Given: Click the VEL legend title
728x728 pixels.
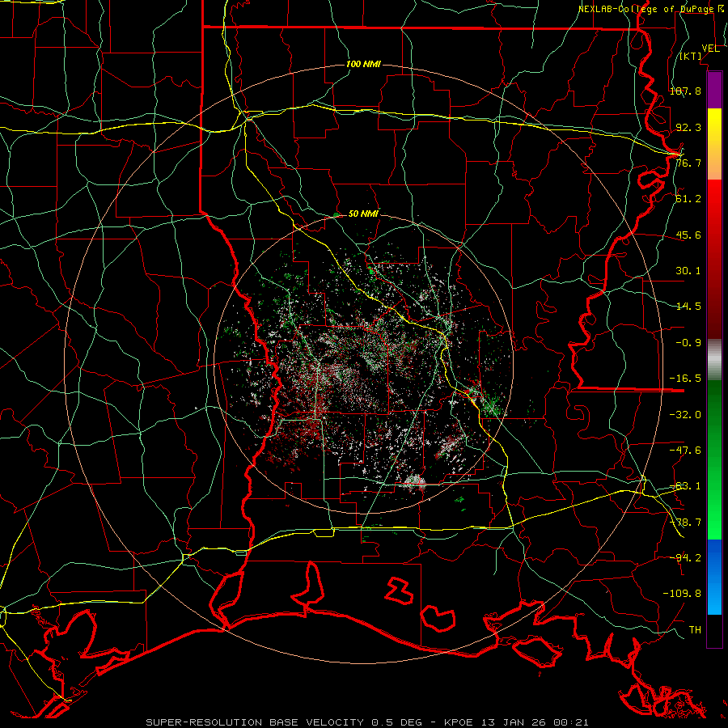Looking at the screenshot, I should click(710, 49).
